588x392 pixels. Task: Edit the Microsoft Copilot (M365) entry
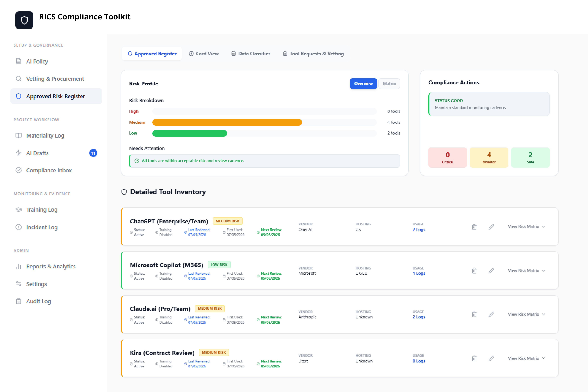pos(491,271)
